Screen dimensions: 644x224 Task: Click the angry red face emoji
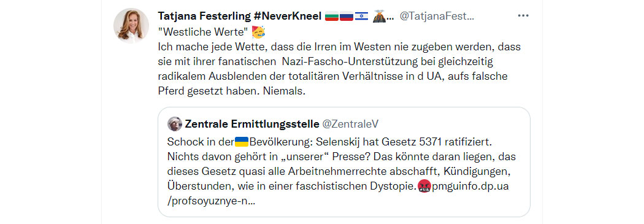click(424, 187)
